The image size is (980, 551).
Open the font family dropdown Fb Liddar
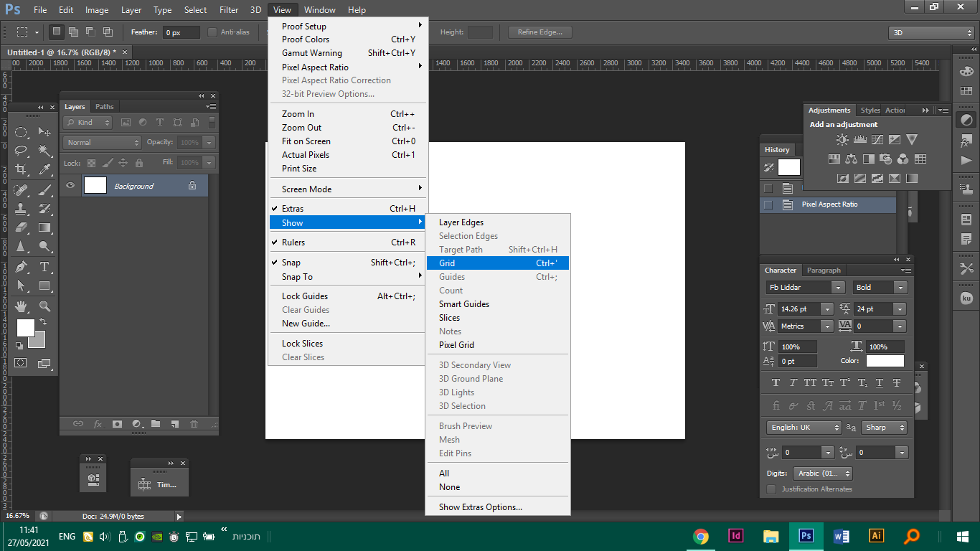tap(805, 287)
